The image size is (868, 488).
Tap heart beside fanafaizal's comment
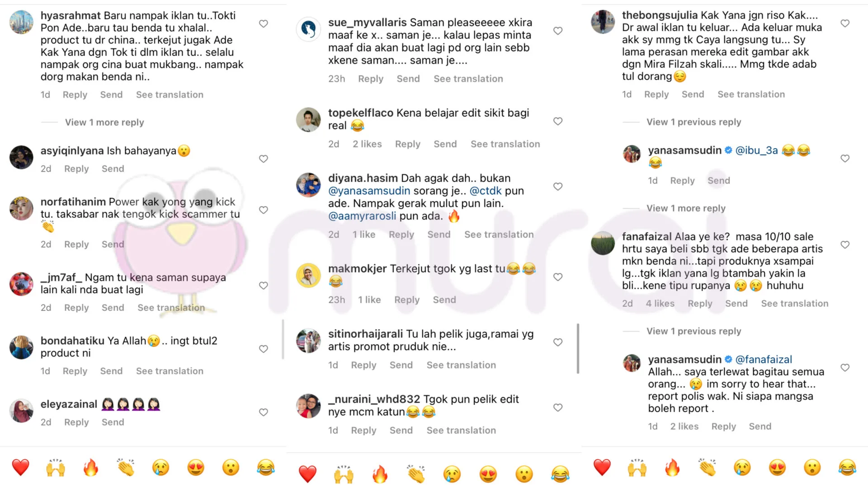point(845,244)
